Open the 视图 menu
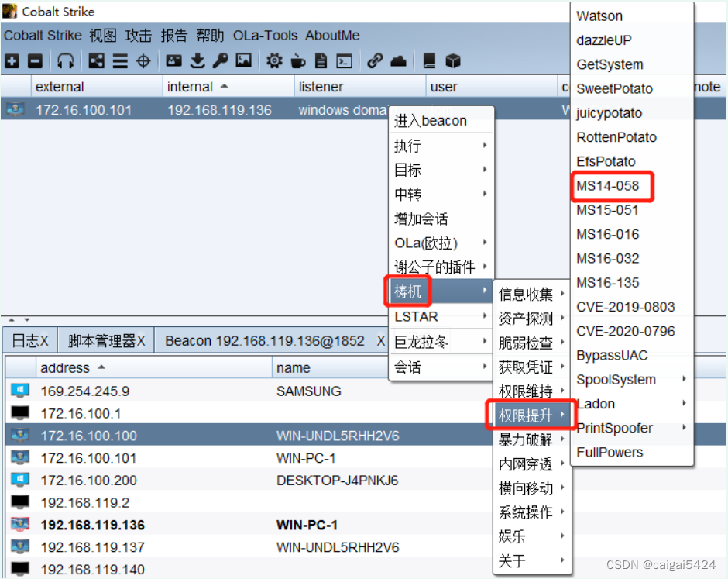 (x=103, y=36)
